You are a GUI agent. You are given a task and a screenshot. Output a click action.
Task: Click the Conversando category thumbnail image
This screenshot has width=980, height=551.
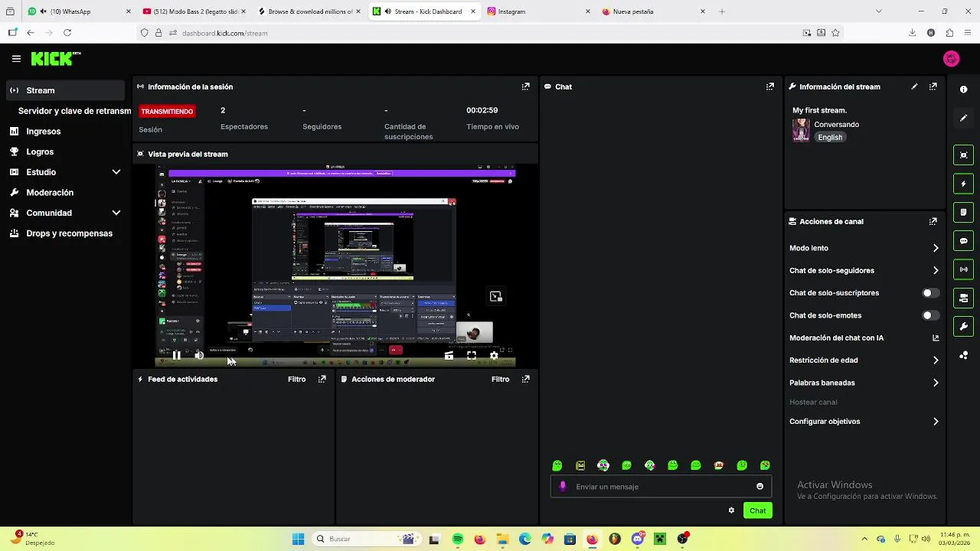pyautogui.click(x=801, y=130)
